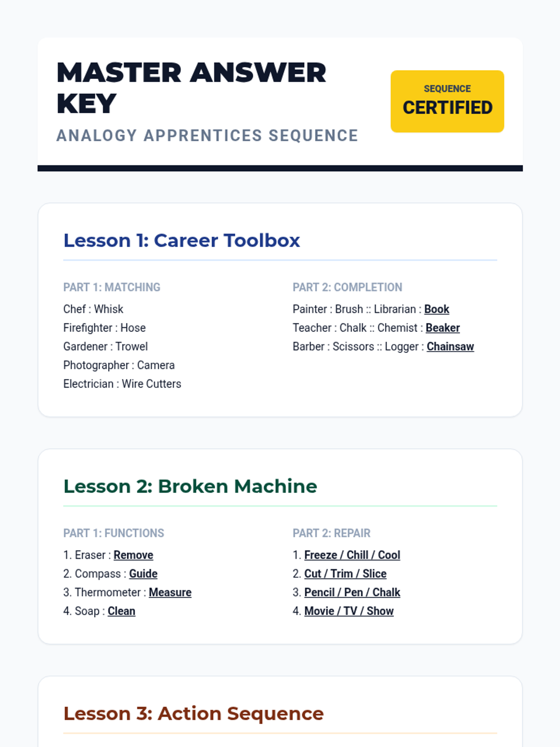
Task: Click the underlined answer Book
Action: [x=436, y=309]
